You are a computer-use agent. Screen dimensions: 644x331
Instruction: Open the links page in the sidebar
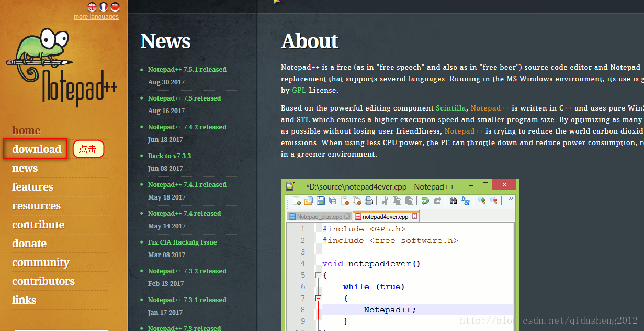pos(24,300)
